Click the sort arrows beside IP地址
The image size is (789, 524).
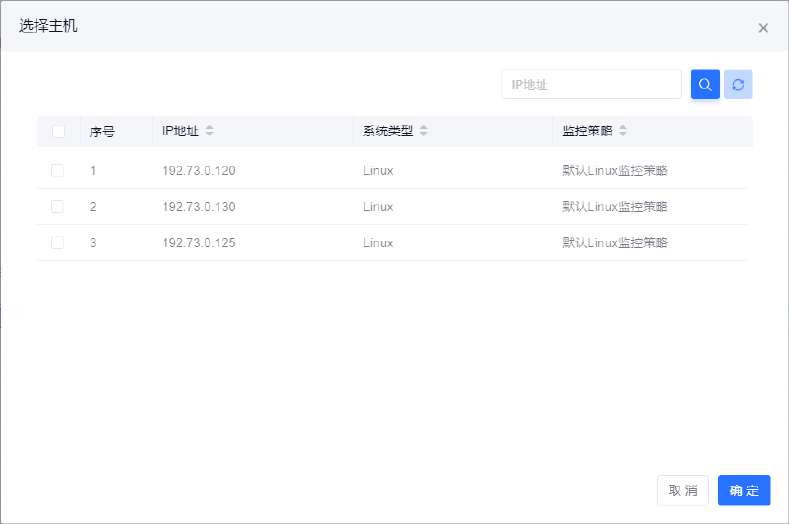(x=209, y=131)
